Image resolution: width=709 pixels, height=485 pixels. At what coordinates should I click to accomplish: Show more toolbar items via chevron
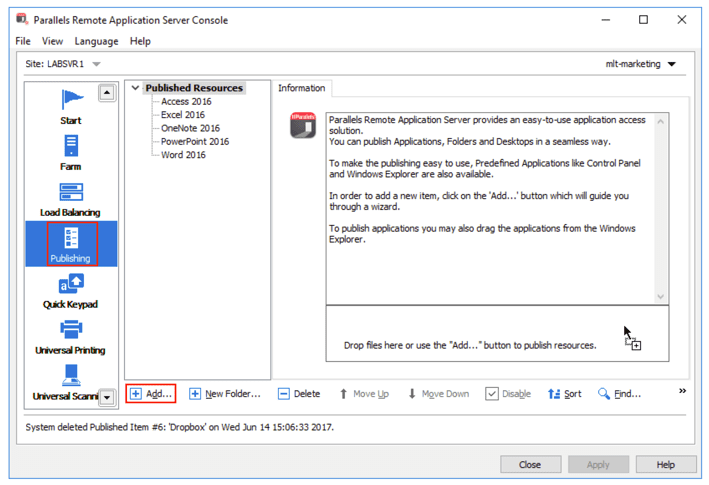pyautogui.click(x=682, y=391)
